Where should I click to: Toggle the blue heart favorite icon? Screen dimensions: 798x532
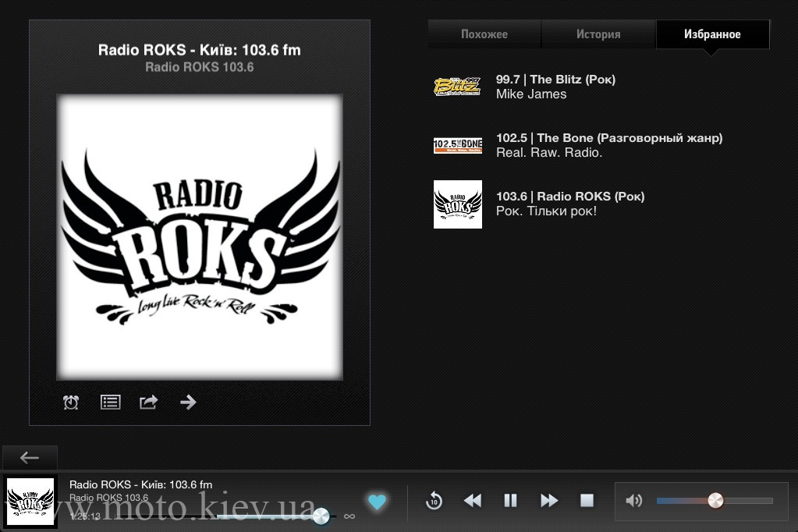pyautogui.click(x=377, y=502)
